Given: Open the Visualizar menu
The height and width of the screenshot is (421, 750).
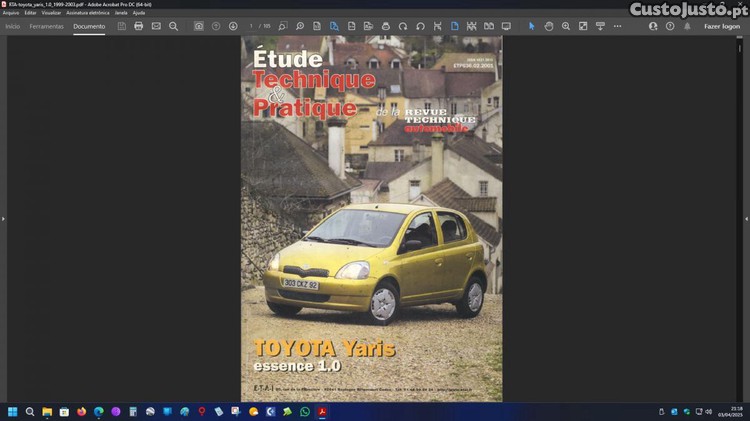Looking at the screenshot, I should coord(51,12).
